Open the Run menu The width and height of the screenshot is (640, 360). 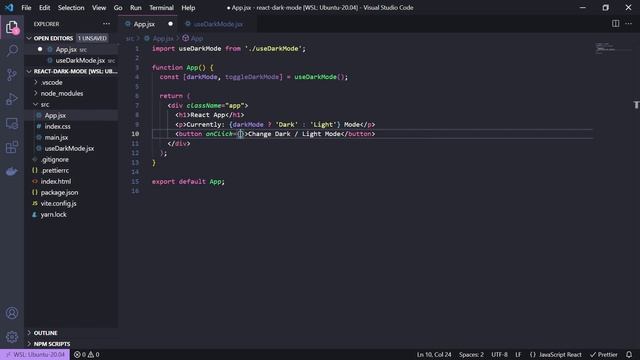coord(136,8)
